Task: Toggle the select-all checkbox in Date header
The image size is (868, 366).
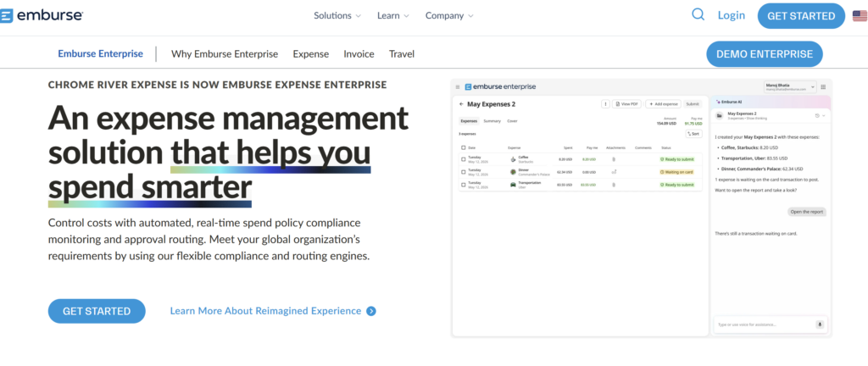Action: tap(464, 147)
